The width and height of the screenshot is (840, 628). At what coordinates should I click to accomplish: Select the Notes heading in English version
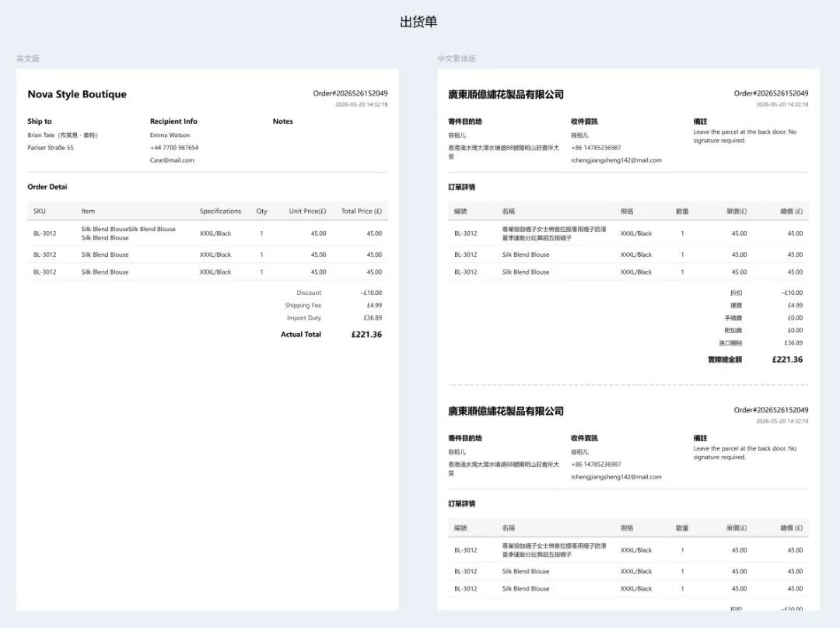pos(283,121)
